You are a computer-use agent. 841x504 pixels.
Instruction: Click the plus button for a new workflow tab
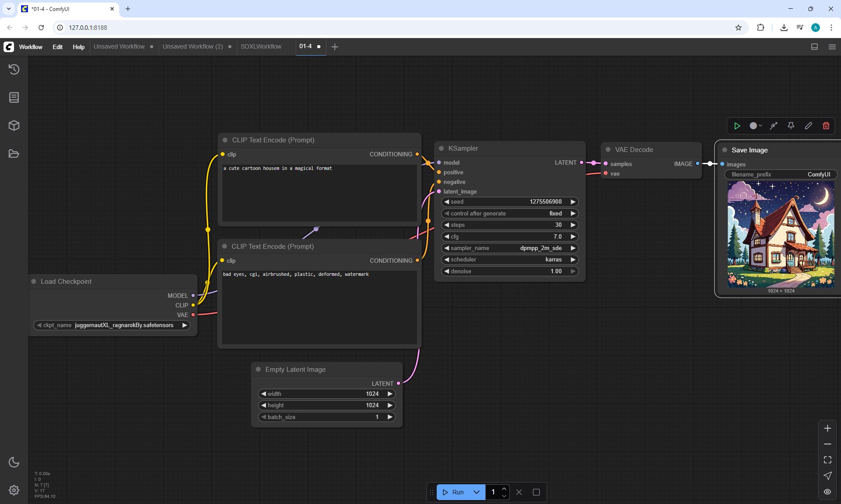[x=335, y=47]
